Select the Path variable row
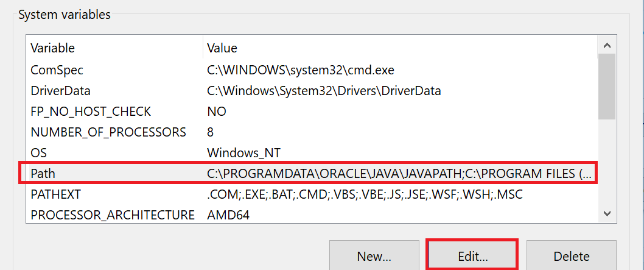The width and height of the screenshot is (644, 270). click(43, 174)
